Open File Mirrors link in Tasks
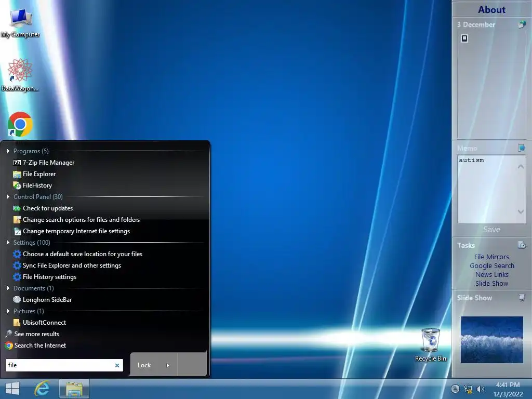 coord(491,257)
